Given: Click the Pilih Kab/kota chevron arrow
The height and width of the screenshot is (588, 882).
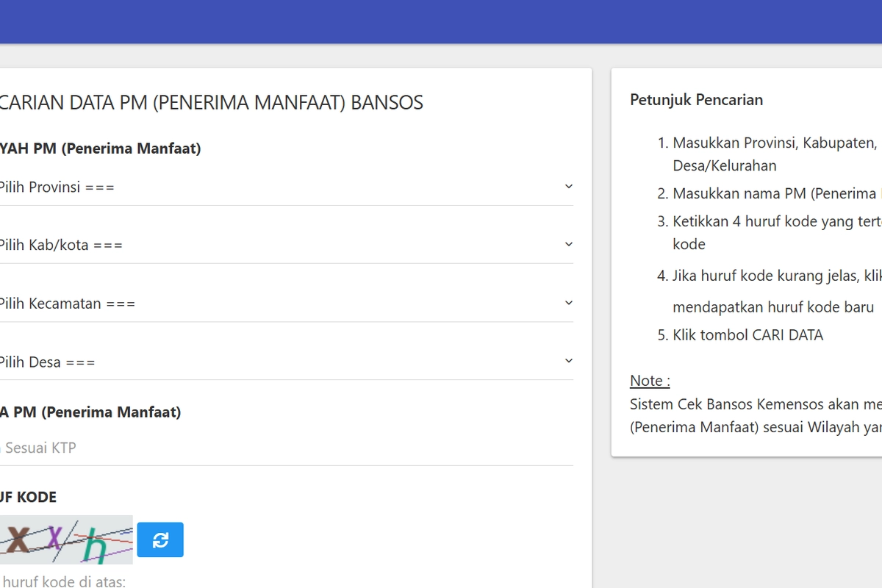Looking at the screenshot, I should [x=568, y=244].
